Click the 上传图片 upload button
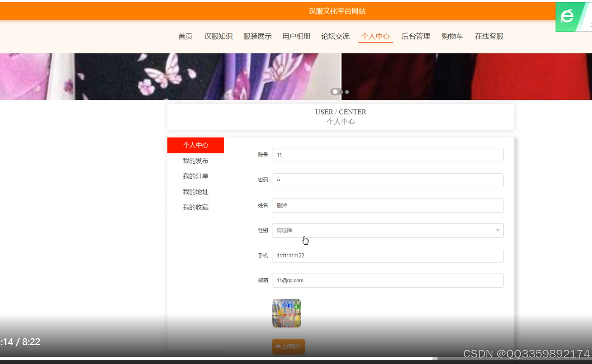Screen dimensions: 592x364 tap(288, 346)
